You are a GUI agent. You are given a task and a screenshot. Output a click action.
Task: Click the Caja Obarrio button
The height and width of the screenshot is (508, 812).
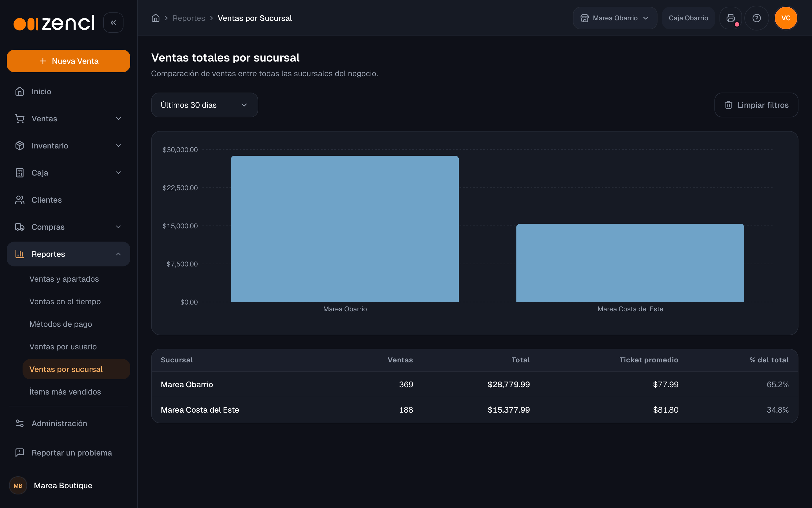688,18
